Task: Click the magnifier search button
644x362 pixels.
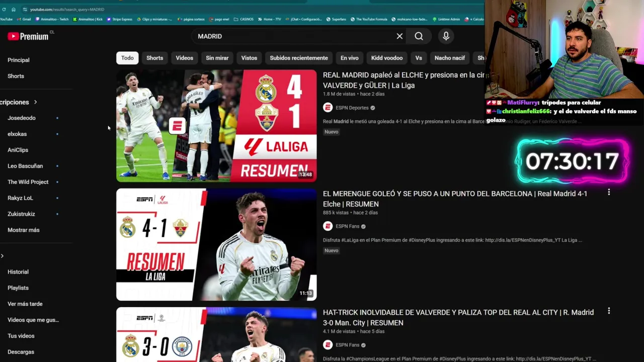Action: tap(419, 36)
